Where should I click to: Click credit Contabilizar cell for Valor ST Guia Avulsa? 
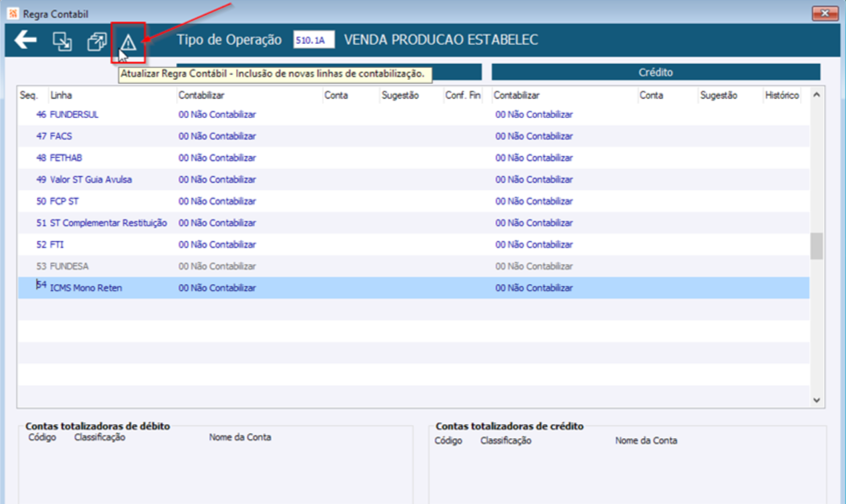(x=534, y=179)
